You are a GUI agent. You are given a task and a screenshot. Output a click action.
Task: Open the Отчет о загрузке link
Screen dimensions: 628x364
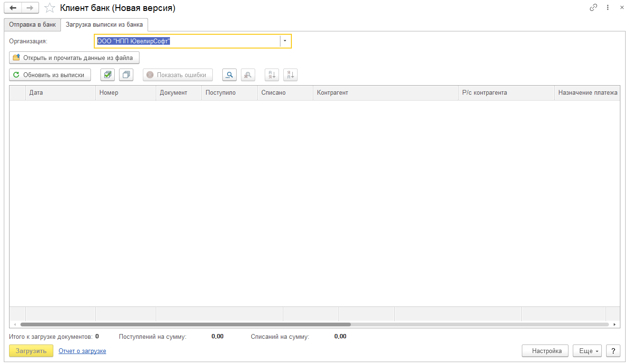click(x=82, y=351)
